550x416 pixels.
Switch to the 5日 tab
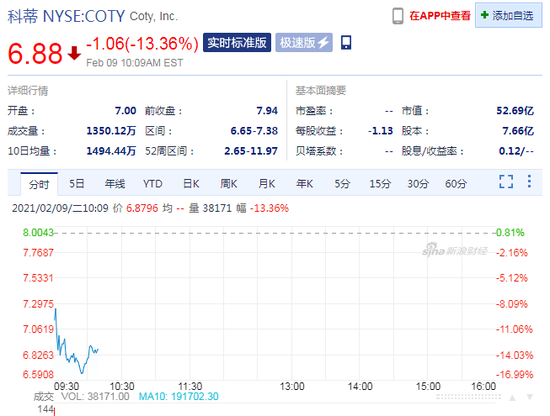[76, 183]
